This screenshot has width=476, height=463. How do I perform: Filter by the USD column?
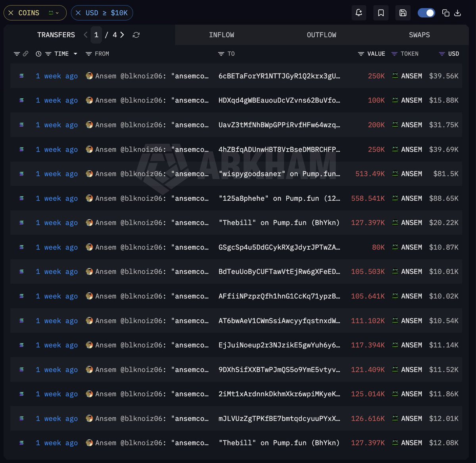[442, 54]
